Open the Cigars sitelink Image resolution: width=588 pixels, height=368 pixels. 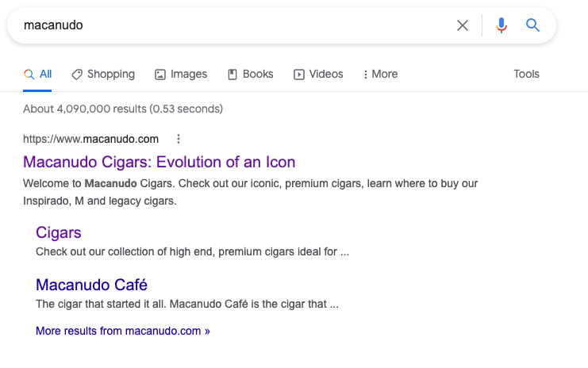pos(59,232)
